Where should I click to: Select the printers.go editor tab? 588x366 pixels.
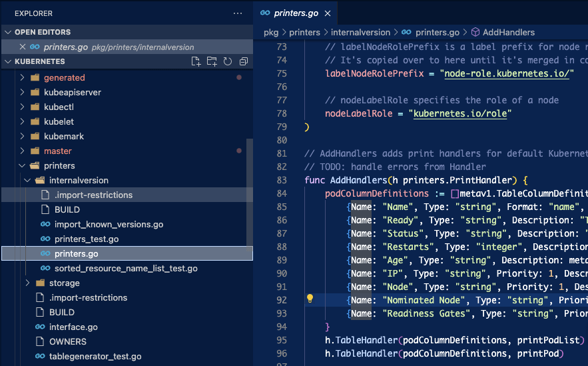pyautogui.click(x=293, y=13)
